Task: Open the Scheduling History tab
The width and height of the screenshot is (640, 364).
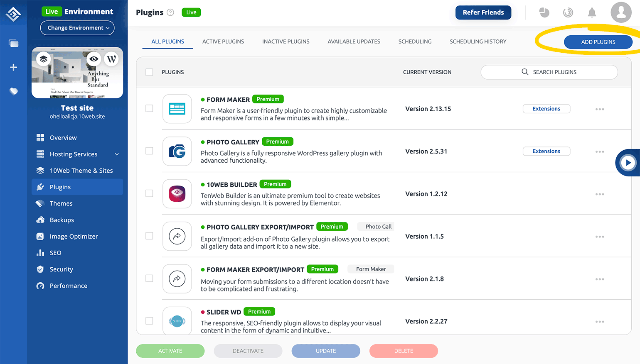Action: click(x=478, y=42)
